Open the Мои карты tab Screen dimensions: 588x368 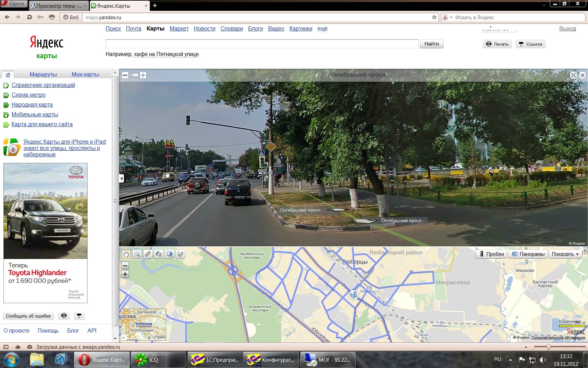(85, 74)
